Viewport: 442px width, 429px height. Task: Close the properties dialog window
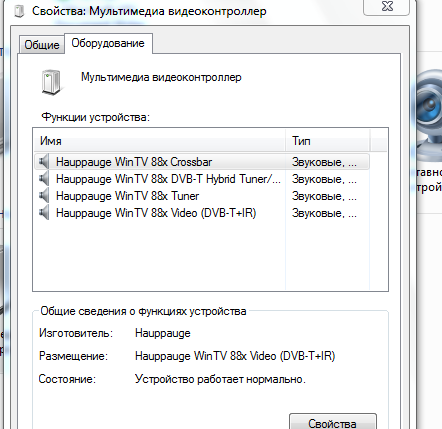387,6
